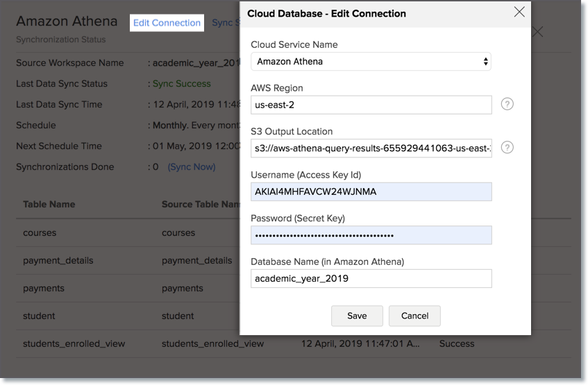Viewport: 588px width, 385px height.
Task: Click the Edit Connection link
Action: pyautogui.click(x=167, y=23)
